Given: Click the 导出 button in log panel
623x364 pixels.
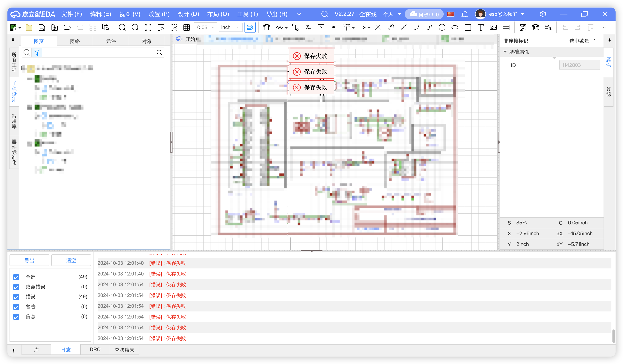Looking at the screenshot, I should (x=29, y=260).
